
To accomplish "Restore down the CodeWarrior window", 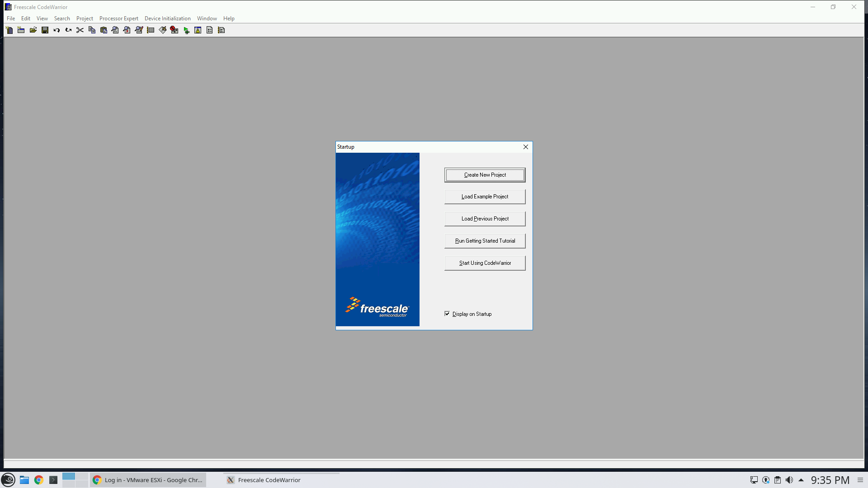I will 833,7.
